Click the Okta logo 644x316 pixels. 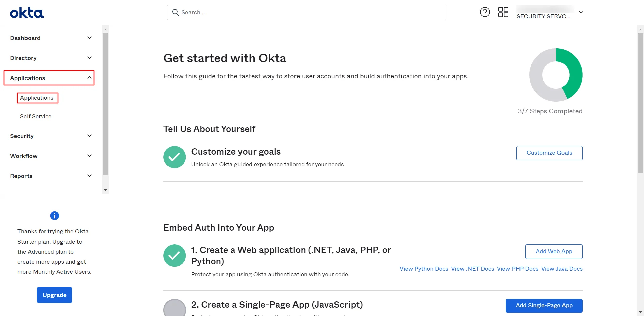tap(26, 12)
